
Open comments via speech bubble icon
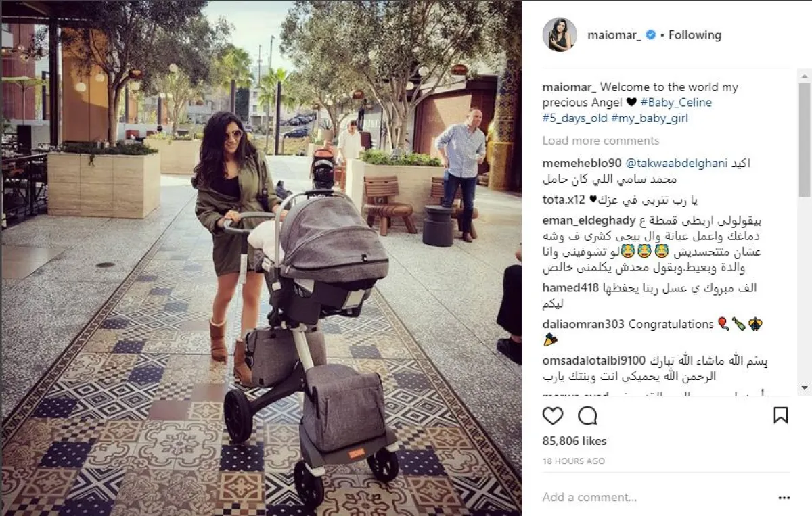[x=588, y=415]
